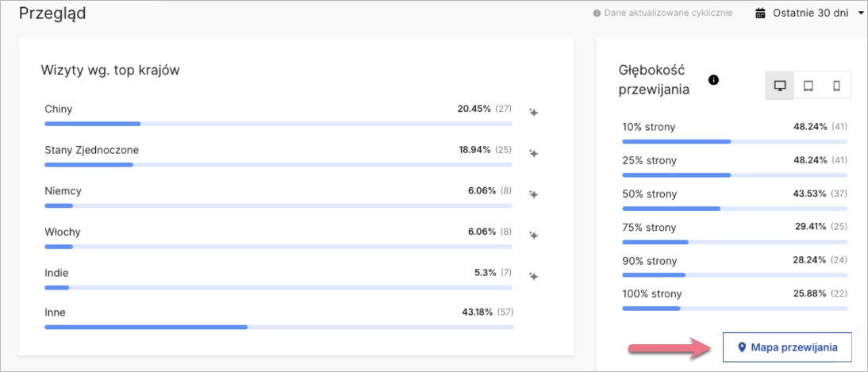Click the info dot before Dane aktualizowane cyklicznie
Viewport: 868px width, 372px height.
click(x=597, y=14)
